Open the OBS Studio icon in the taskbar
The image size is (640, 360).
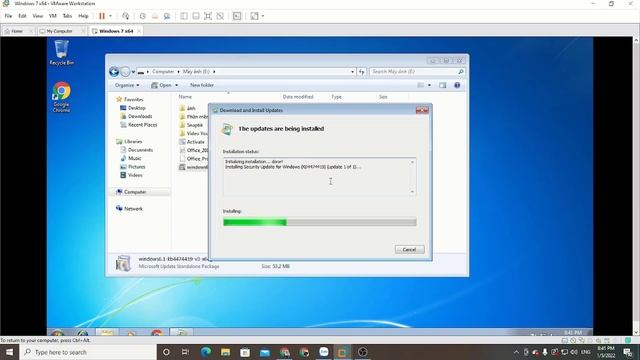click(362, 352)
